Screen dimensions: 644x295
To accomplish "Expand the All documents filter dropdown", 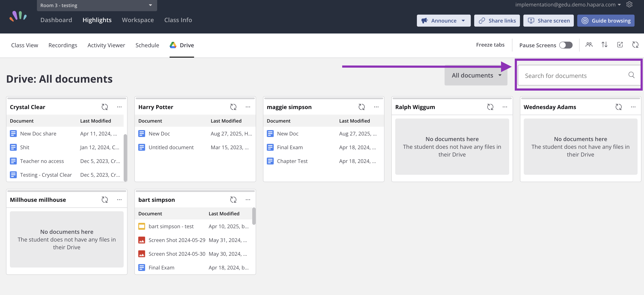I will coord(476,75).
